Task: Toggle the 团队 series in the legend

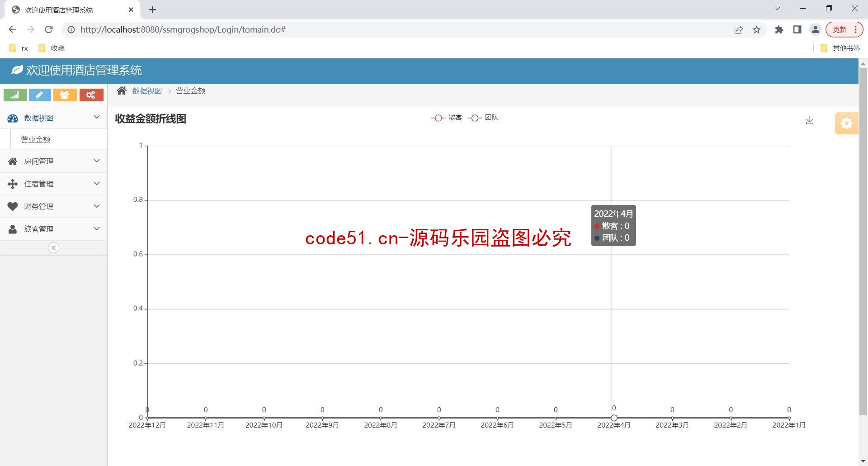Action: (483, 118)
